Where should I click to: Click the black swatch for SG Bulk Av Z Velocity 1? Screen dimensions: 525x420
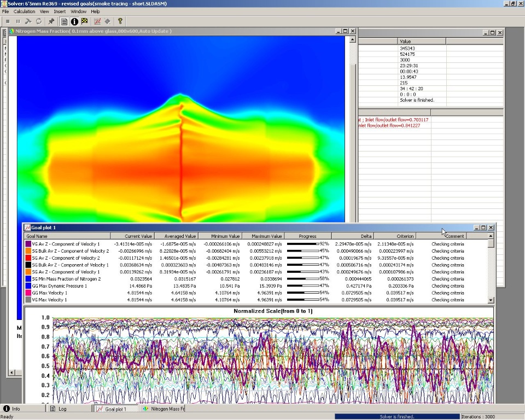click(x=28, y=265)
